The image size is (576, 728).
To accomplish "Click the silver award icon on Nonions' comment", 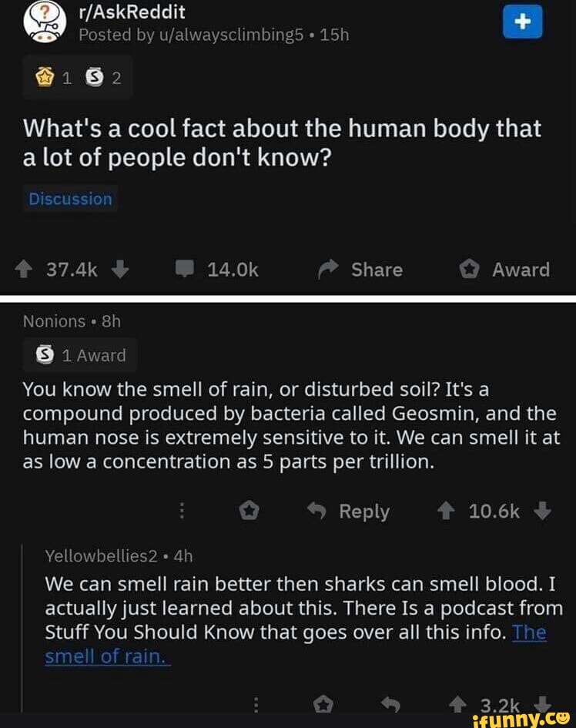I will click(x=44, y=354).
